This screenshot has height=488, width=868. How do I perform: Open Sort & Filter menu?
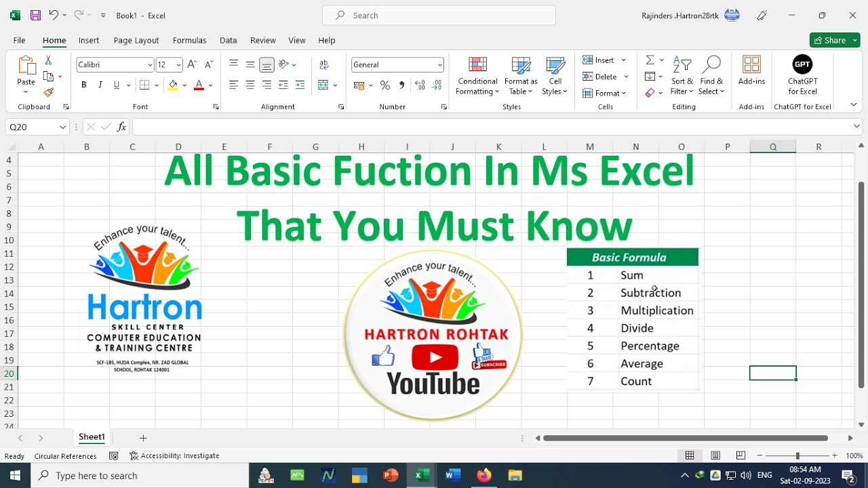tap(682, 75)
